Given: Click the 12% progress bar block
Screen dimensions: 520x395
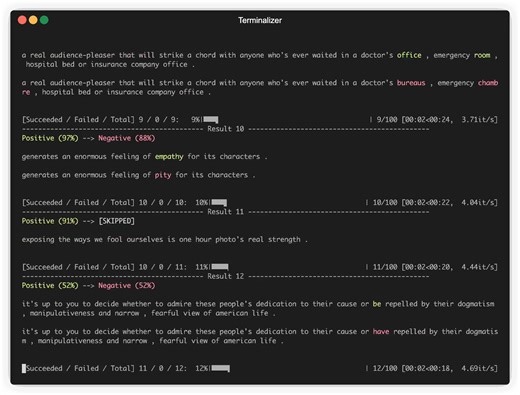Looking at the screenshot, I should pyautogui.click(x=220, y=368).
